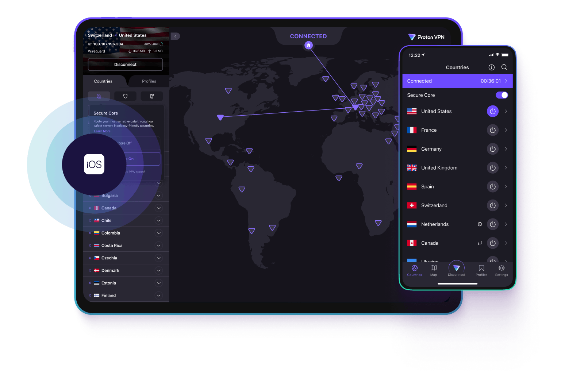This screenshot has height=383, width=588.
Task: Connect to Canada with its power button on phone
Action: [x=493, y=243]
